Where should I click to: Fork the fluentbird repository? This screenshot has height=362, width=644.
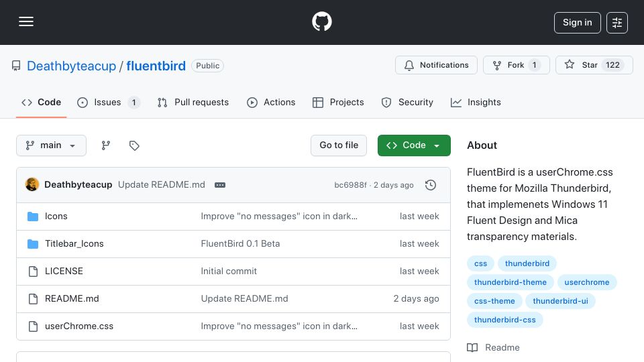(517, 65)
